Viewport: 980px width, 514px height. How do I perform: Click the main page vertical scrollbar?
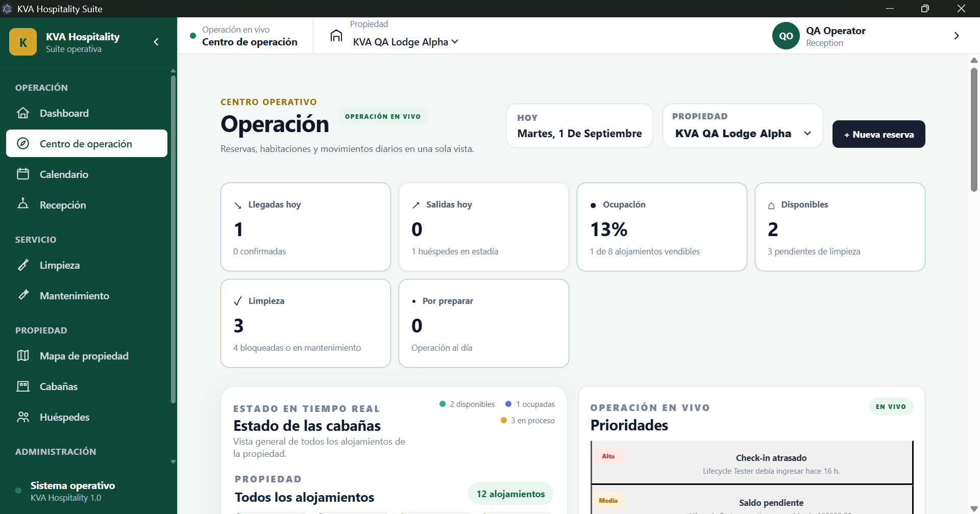click(x=974, y=130)
